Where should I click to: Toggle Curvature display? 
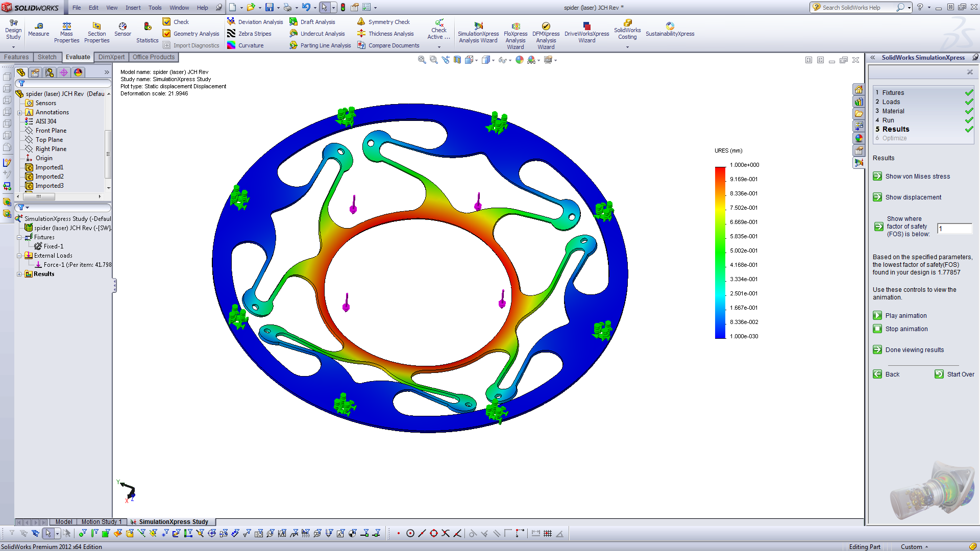[246, 45]
